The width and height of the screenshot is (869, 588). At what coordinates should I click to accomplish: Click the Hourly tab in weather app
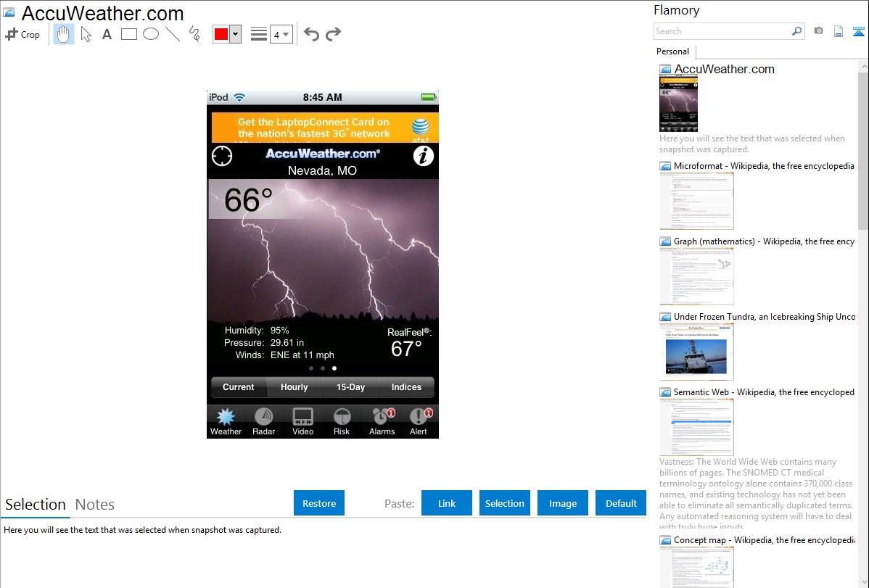[295, 387]
